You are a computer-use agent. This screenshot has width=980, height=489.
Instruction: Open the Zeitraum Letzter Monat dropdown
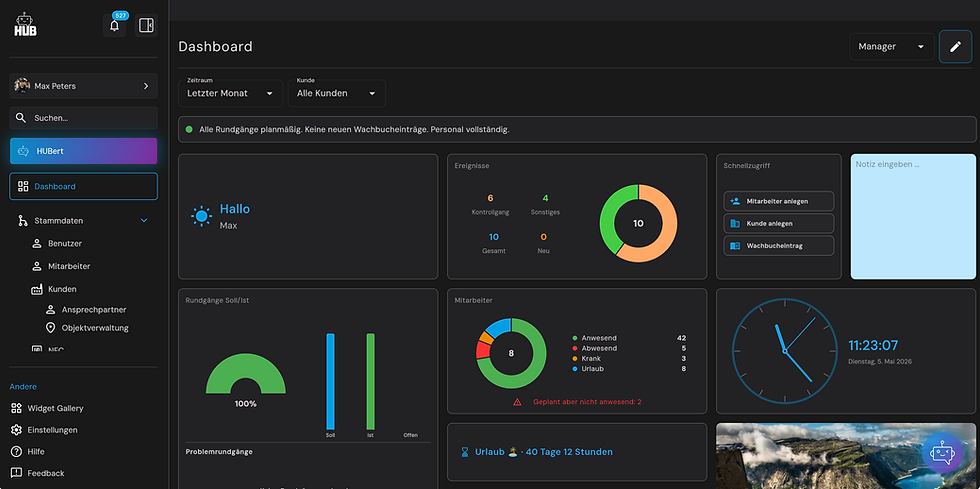[231, 93]
